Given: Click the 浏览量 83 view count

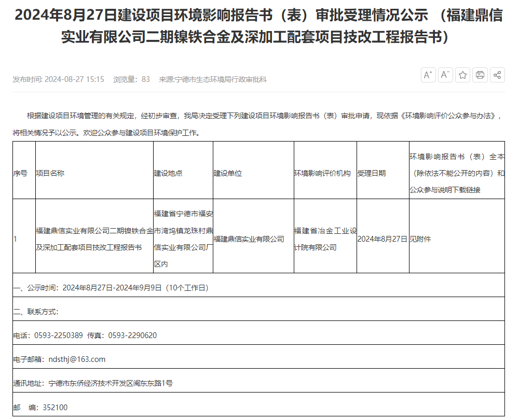Looking at the screenshot, I should click(x=131, y=79).
